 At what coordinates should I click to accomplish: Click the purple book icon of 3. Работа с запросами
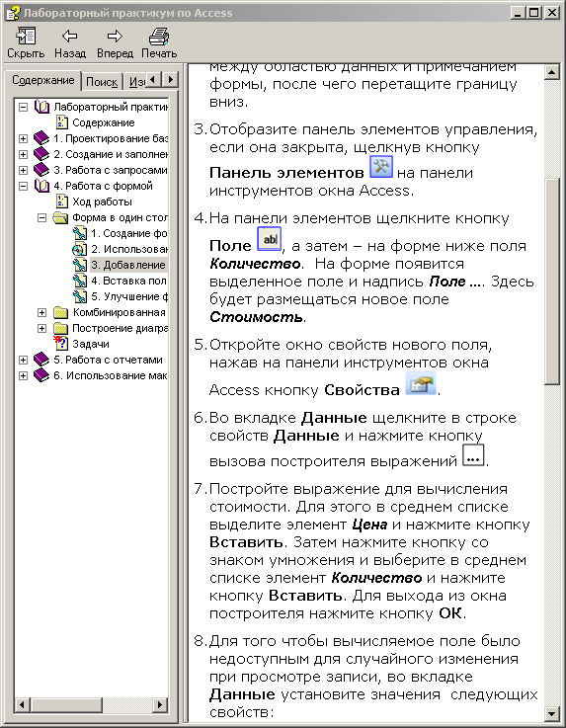[41, 170]
